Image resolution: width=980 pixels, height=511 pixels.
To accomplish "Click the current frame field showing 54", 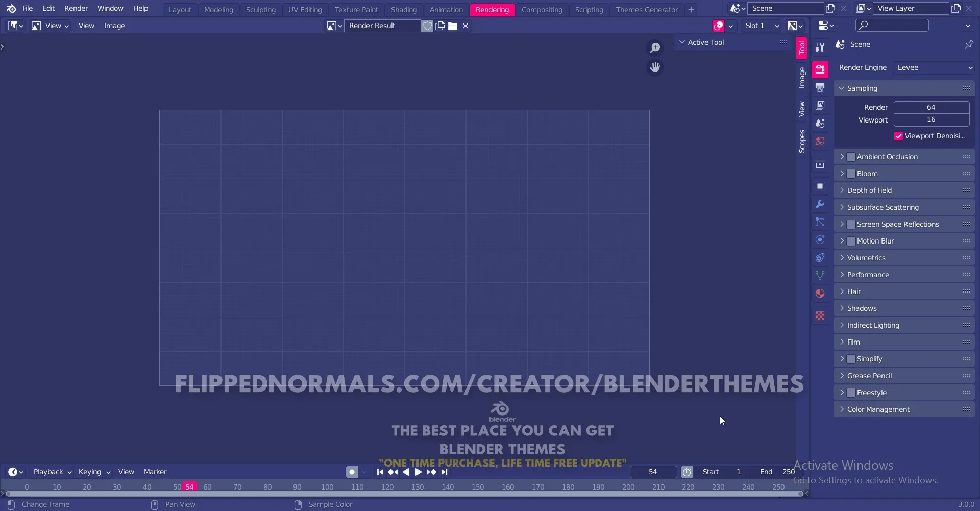I will (653, 472).
